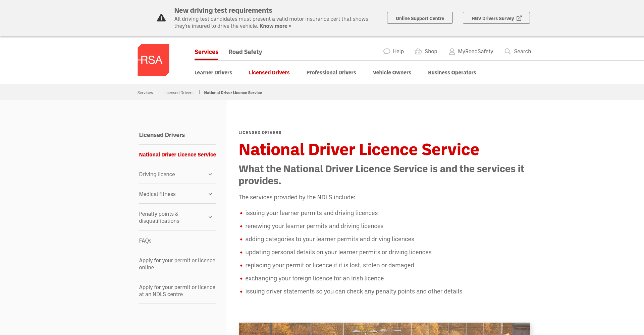The width and height of the screenshot is (644, 335).
Task: Expand the Driving licence sidebar section
Action: tap(210, 174)
